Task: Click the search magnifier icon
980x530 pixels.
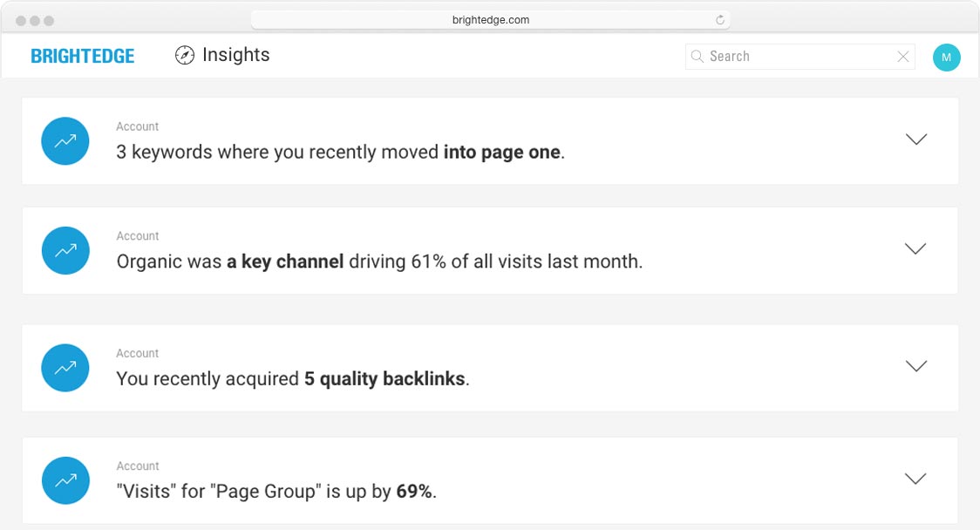Action: 698,57
